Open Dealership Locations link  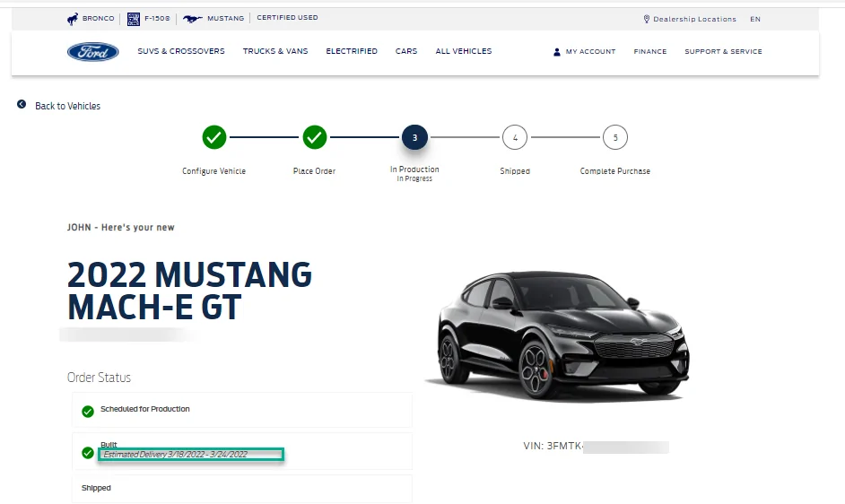694,19
